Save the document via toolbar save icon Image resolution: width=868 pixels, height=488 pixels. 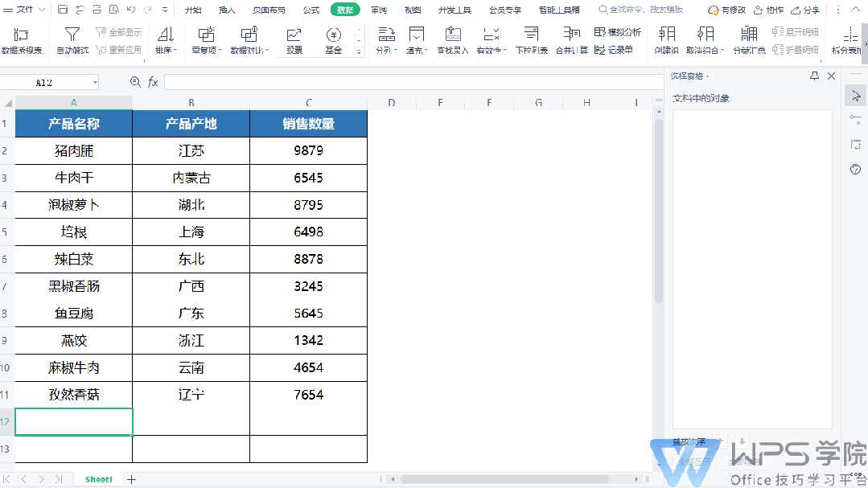63,10
